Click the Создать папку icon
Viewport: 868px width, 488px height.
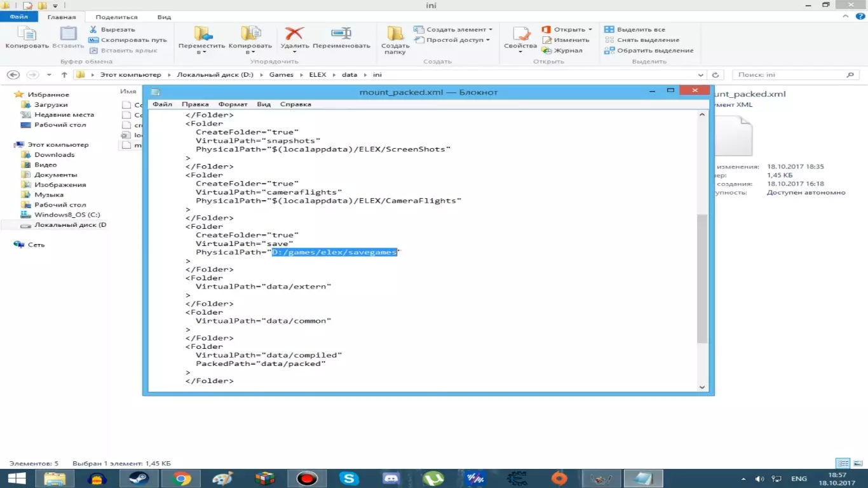pyautogui.click(x=395, y=34)
